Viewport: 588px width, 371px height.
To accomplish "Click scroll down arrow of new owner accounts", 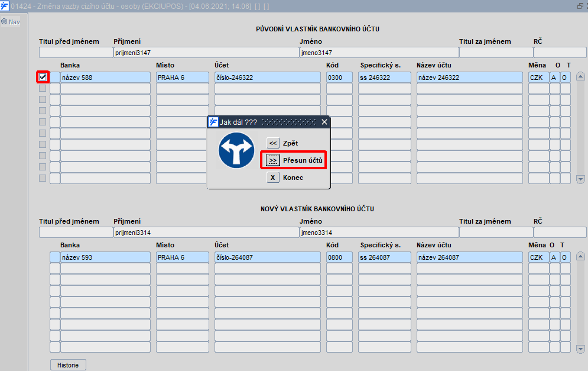I will (x=580, y=349).
